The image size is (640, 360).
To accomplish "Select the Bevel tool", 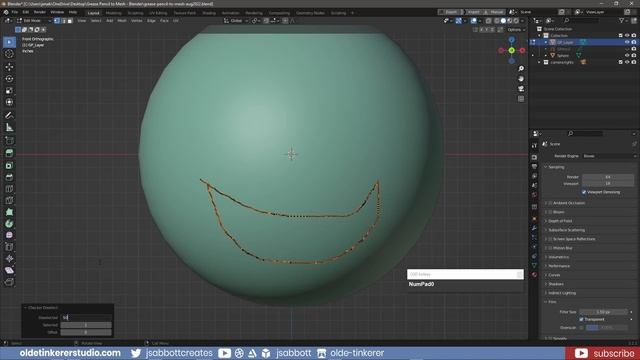I will [x=9, y=177].
